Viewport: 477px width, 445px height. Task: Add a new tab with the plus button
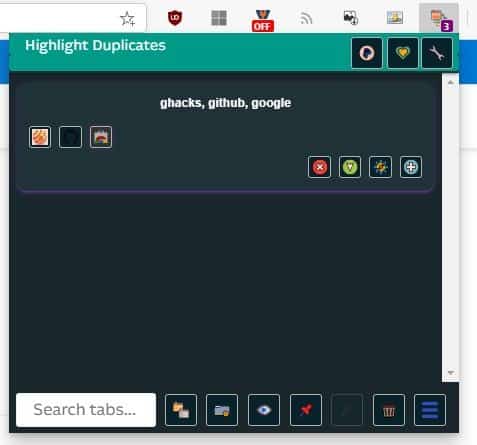click(411, 167)
